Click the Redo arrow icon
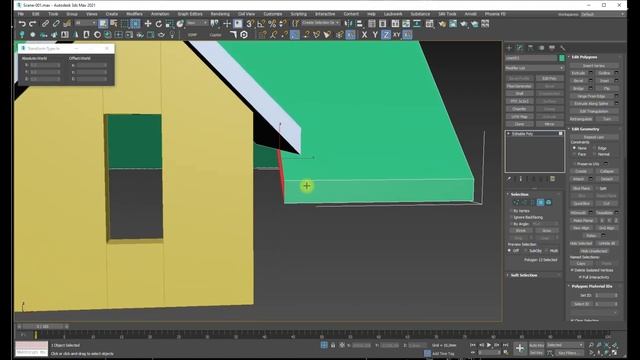The height and width of the screenshot is (360, 640). (x=33, y=24)
